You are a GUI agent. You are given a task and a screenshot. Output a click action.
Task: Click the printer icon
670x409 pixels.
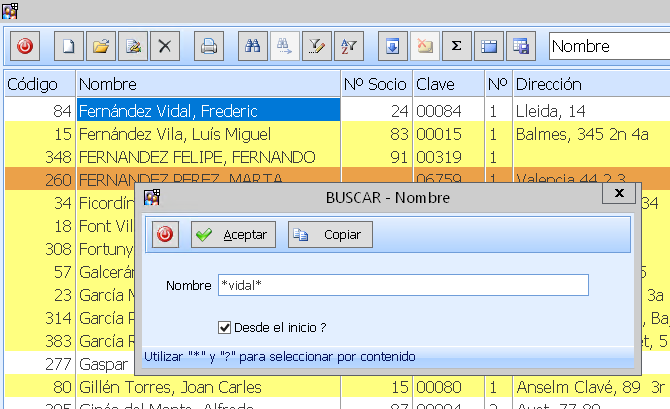point(209,46)
